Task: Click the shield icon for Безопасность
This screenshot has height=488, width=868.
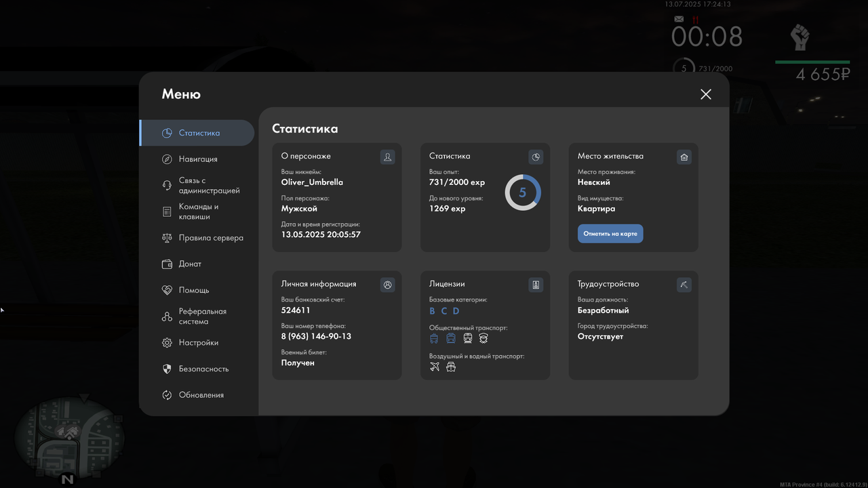Action: [x=167, y=369]
